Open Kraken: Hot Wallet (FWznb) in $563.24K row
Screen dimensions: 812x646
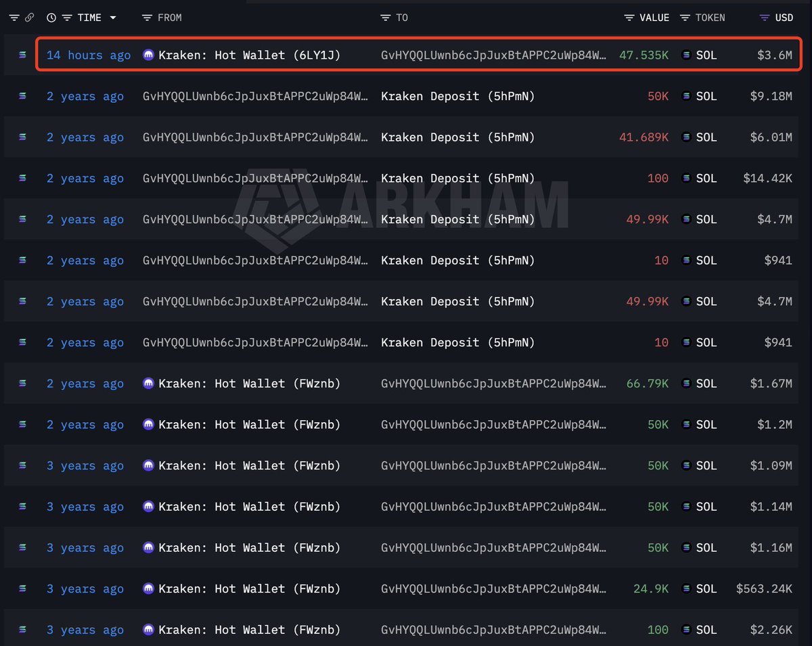[250, 589]
